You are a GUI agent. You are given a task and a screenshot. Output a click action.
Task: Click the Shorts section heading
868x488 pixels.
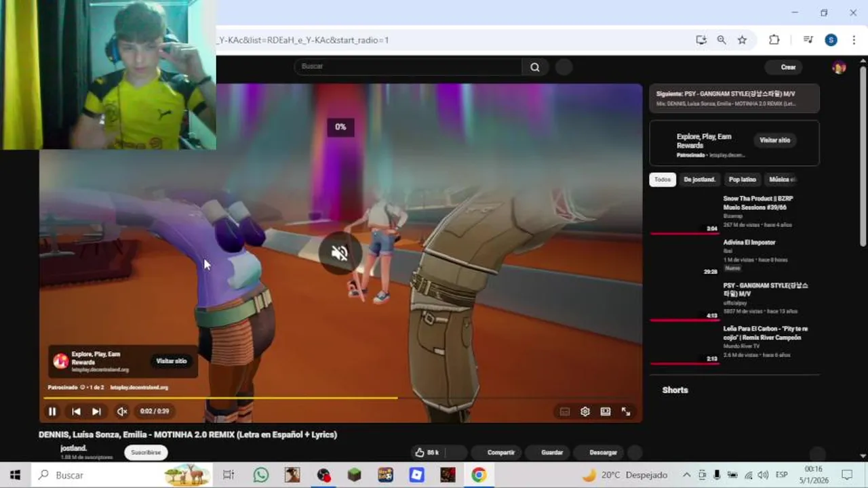(x=675, y=390)
